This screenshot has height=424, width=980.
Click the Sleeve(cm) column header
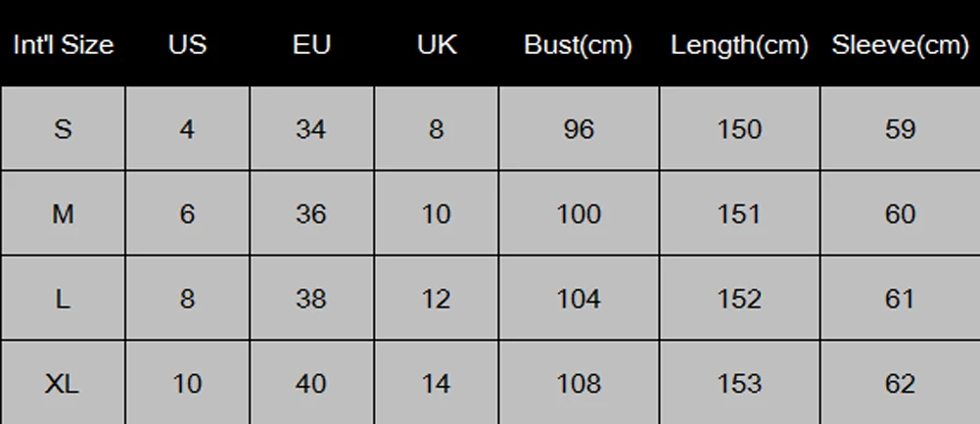coord(900,45)
